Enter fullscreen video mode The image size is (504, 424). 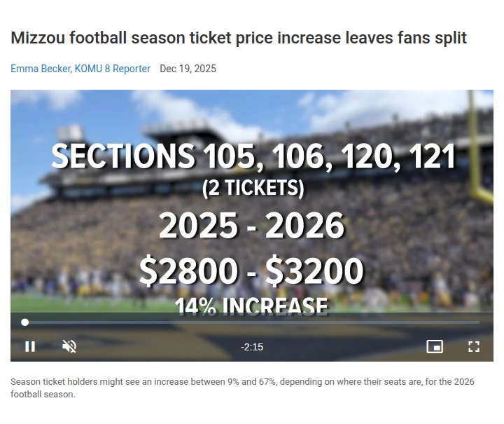(x=474, y=346)
